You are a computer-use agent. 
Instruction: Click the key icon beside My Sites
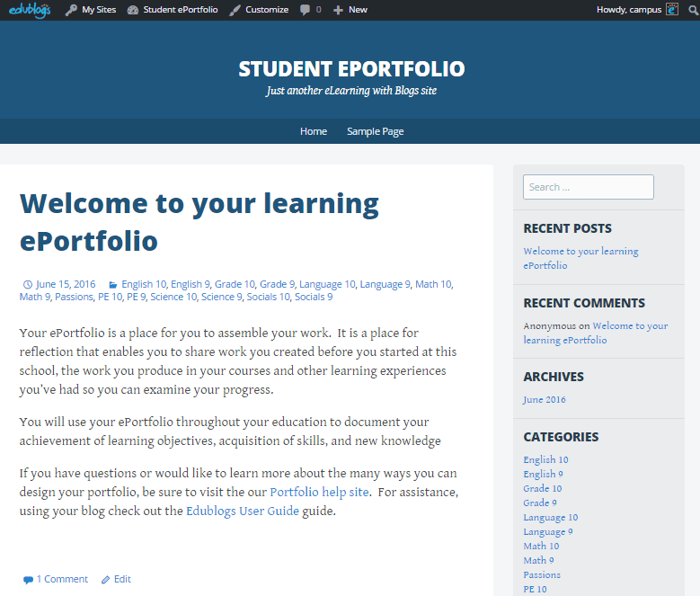pyautogui.click(x=71, y=10)
